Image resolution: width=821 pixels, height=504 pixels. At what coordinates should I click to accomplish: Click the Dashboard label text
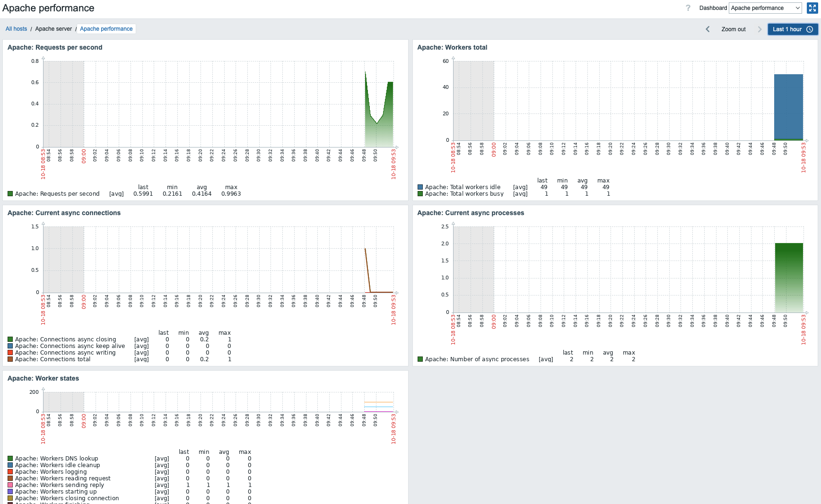point(713,8)
